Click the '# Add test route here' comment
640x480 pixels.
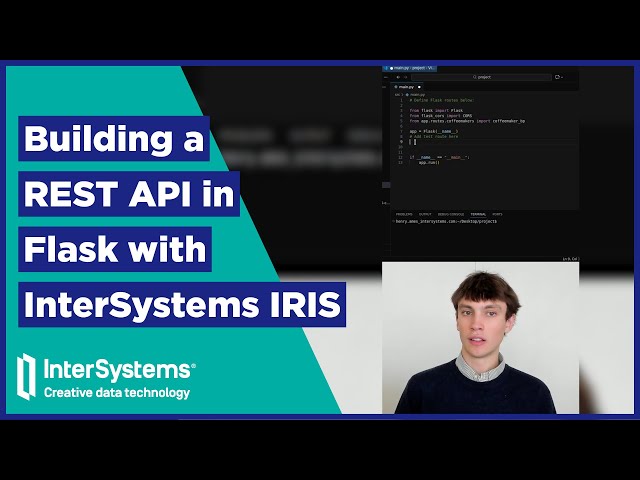click(436, 136)
